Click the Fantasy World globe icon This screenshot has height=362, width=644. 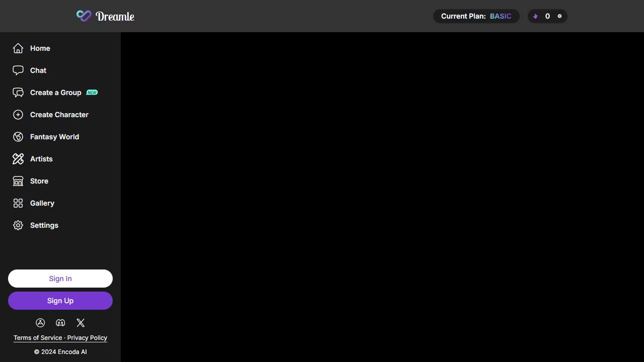[x=18, y=137]
